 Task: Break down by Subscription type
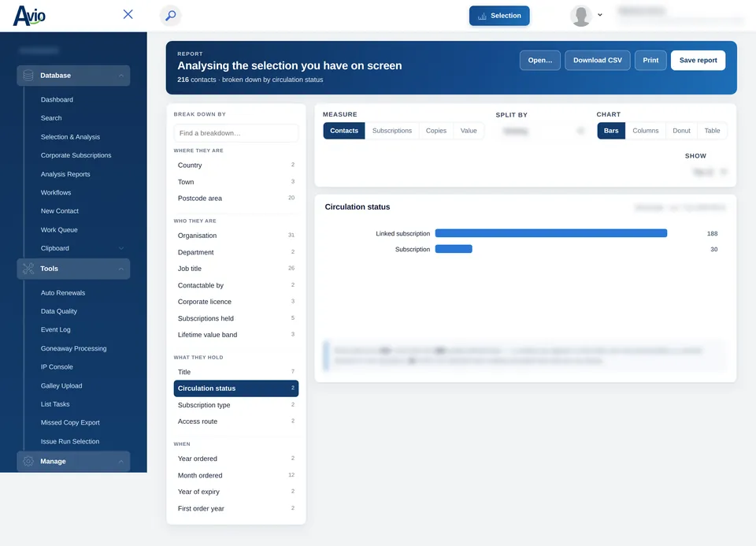click(235, 405)
